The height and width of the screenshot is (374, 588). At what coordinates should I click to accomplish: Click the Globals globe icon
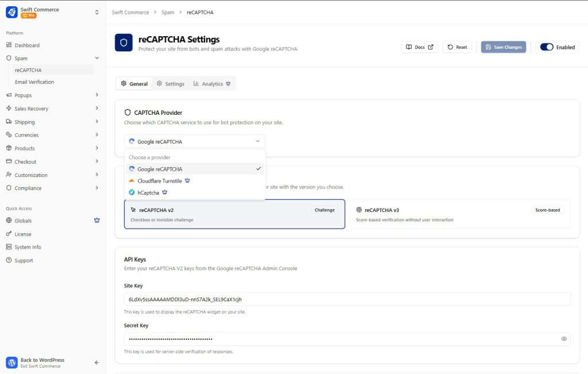point(9,221)
